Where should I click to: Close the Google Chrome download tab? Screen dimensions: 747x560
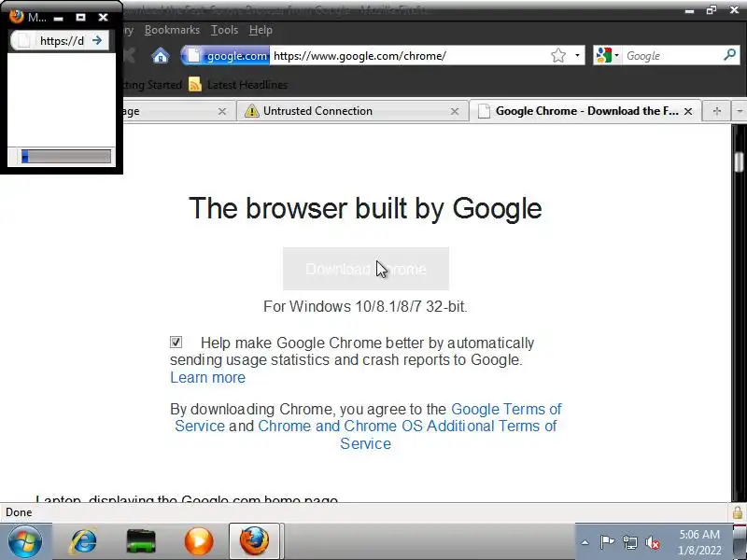tap(688, 111)
